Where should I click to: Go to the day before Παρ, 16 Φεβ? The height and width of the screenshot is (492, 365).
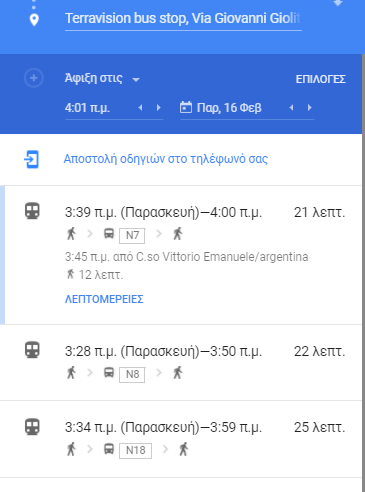click(291, 108)
